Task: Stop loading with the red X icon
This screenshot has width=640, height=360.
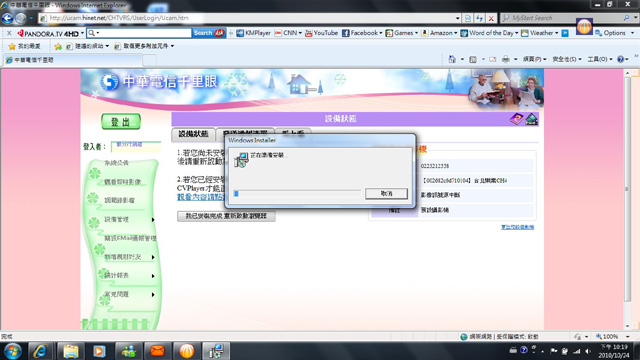Action: point(491,18)
